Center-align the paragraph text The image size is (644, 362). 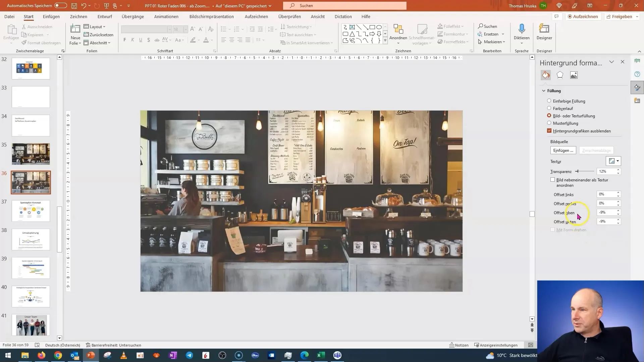pos(232,40)
